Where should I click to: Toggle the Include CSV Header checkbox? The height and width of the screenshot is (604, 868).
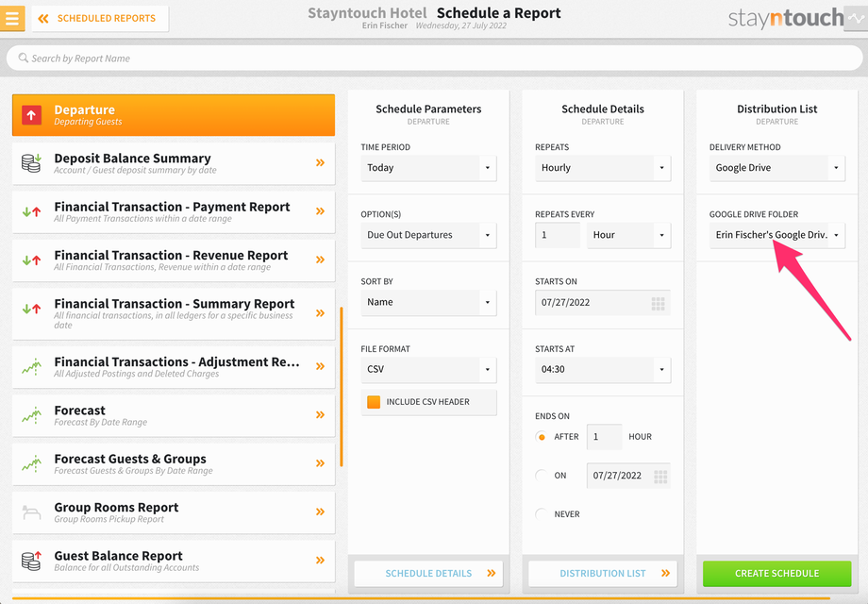point(374,402)
